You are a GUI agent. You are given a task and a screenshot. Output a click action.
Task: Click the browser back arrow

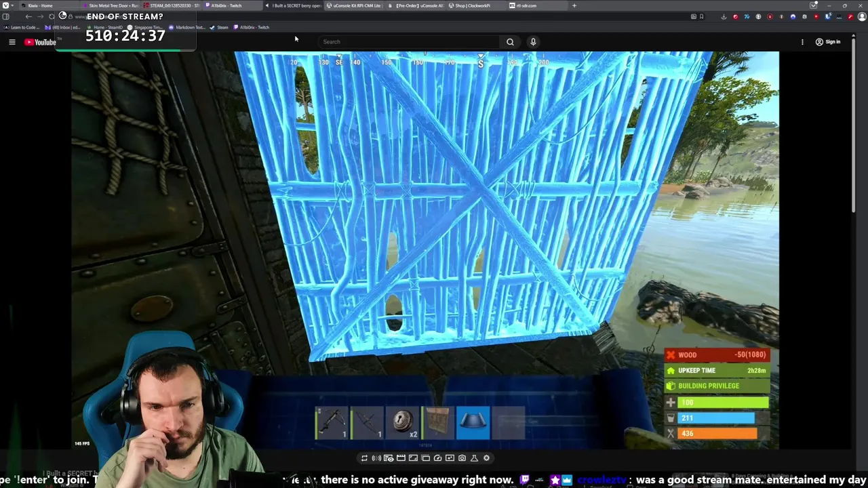[28, 16]
